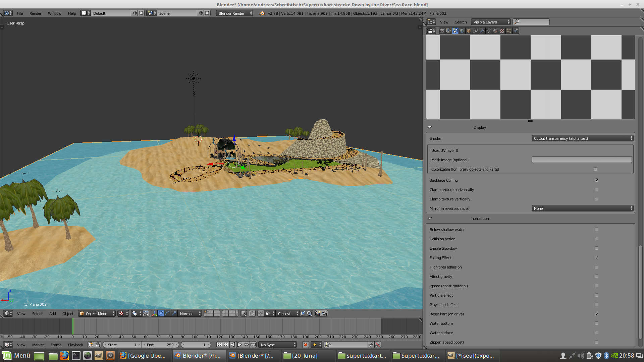Open the Render menu
This screenshot has height=362, width=644.
(x=35, y=13)
